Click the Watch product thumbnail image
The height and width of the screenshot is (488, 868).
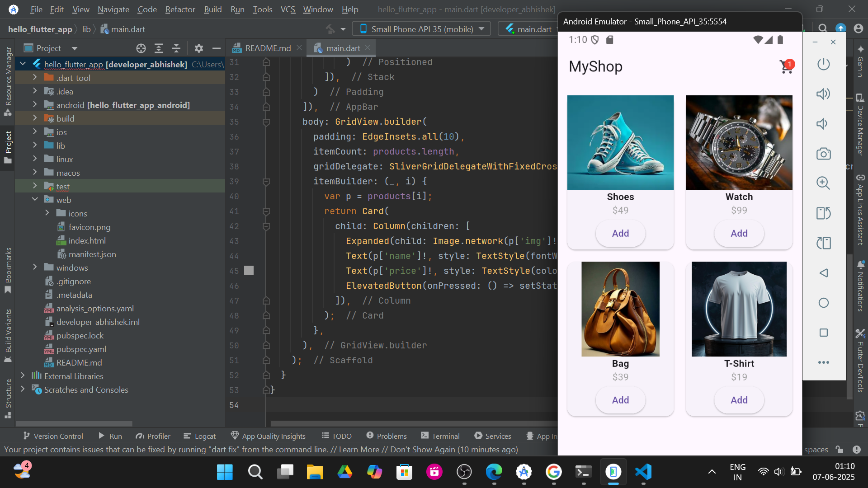[x=739, y=142]
